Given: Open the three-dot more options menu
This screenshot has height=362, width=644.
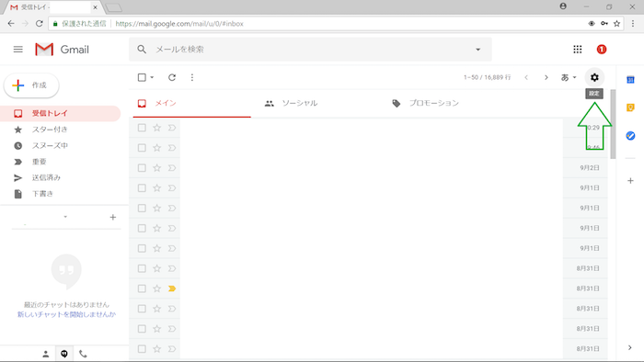Looking at the screenshot, I should pyautogui.click(x=191, y=77).
